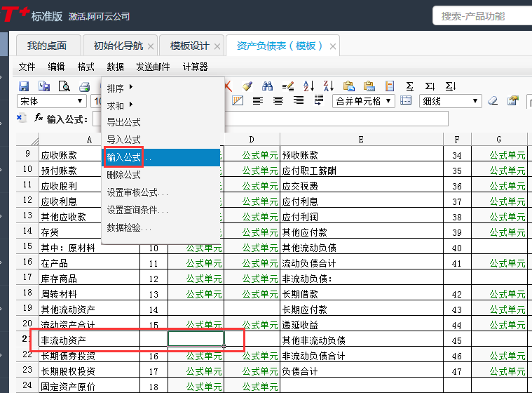Select the format painter brush icon
The height and width of the screenshot is (393, 532).
(247, 86)
